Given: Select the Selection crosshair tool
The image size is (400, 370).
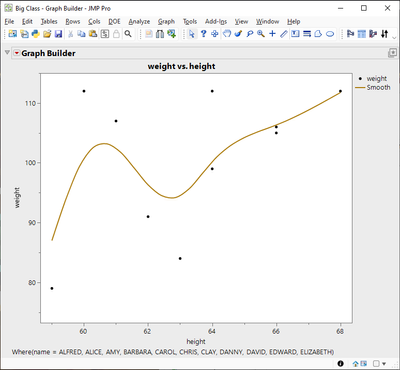Looking at the screenshot, I should [215, 34].
